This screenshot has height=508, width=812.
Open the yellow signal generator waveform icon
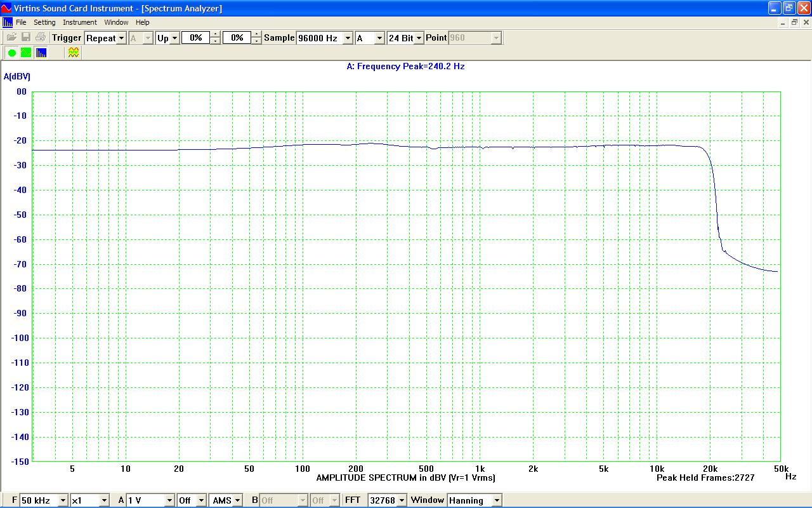point(74,53)
